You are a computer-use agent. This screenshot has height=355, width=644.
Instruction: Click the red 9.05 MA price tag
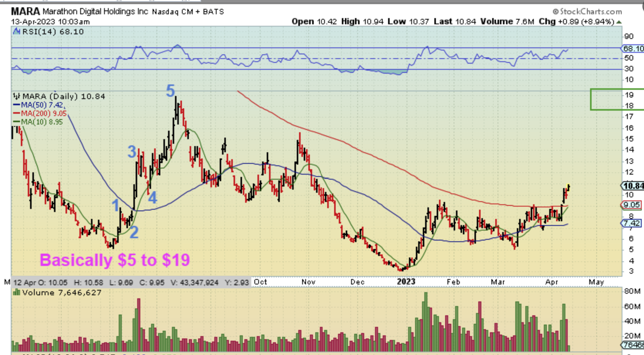[631, 205]
